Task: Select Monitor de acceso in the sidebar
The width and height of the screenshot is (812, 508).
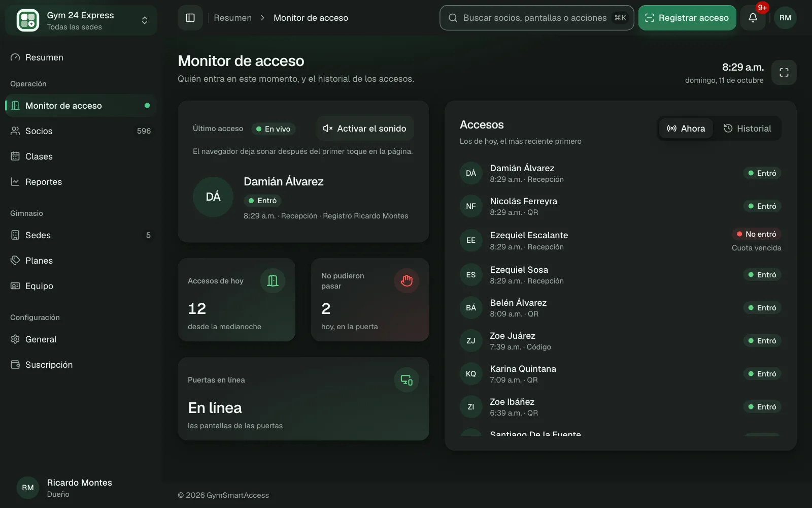Action: 81,106
